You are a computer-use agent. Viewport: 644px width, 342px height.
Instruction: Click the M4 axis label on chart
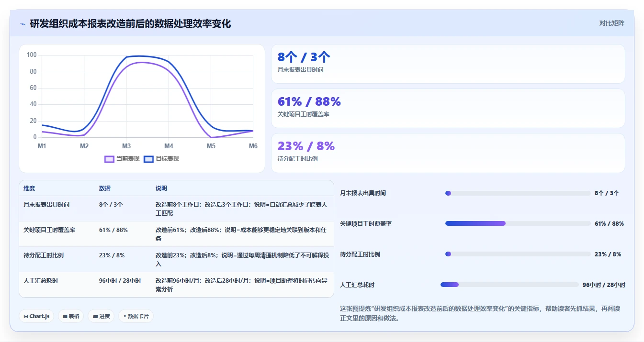click(x=169, y=146)
